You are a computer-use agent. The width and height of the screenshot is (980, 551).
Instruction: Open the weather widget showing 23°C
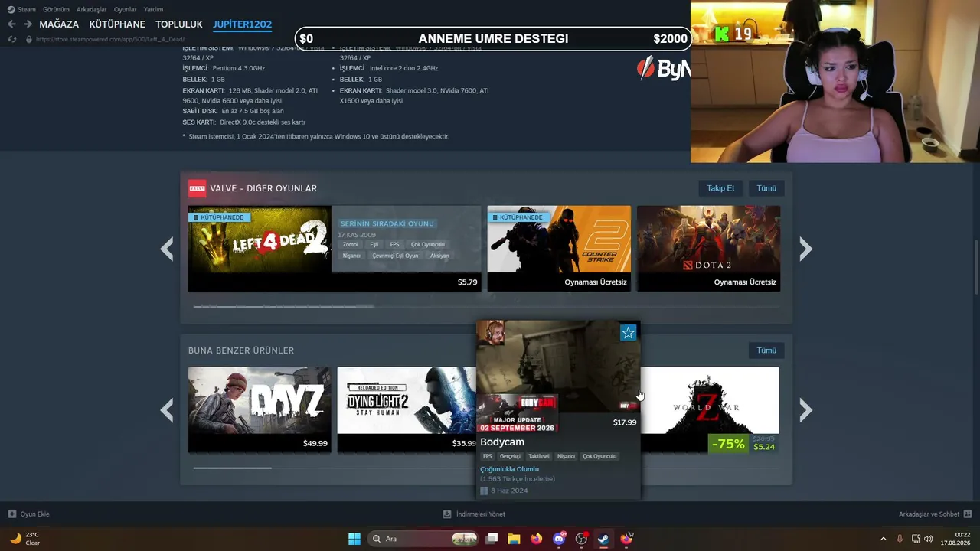click(24, 539)
